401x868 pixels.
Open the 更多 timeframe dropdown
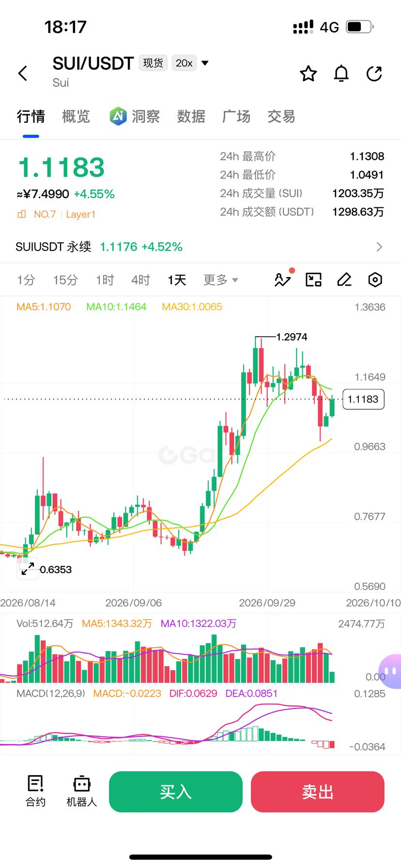tap(221, 280)
